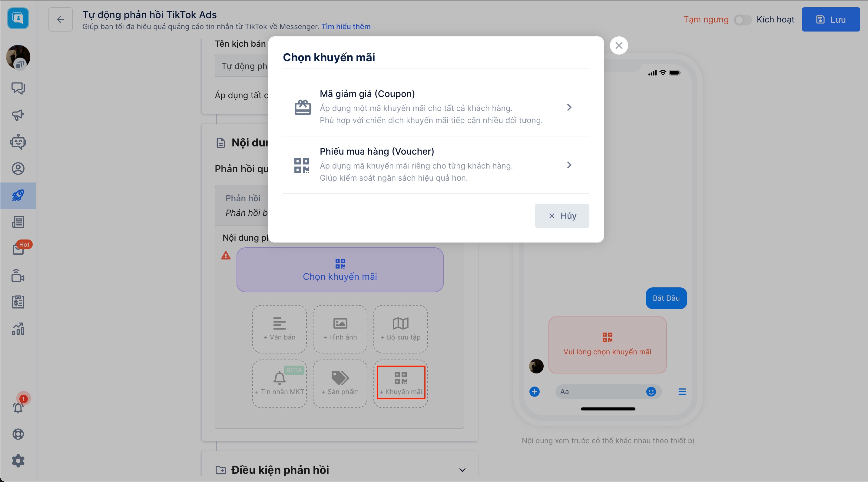
Task: Expand the Điều kiện phản hồi section
Action: point(462,470)
